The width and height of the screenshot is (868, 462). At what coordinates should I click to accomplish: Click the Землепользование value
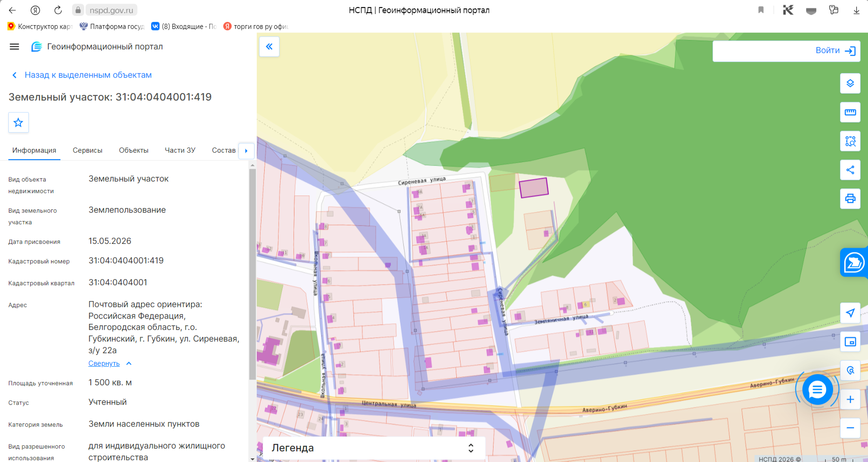[x=127, y=210]
